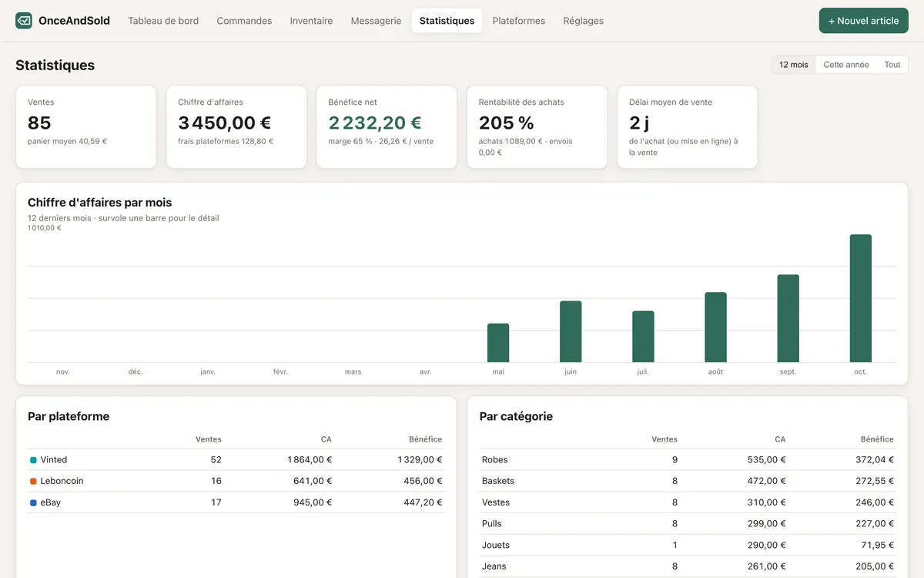Viewport: 924px width, 578px height.
Task: Click Baskets profit 272,55 €
Action: [874, 481]
